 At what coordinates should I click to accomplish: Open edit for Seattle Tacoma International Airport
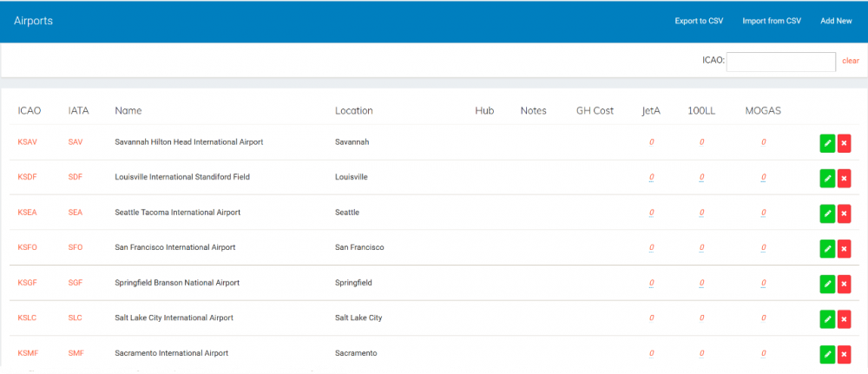(x=827, y=213)
